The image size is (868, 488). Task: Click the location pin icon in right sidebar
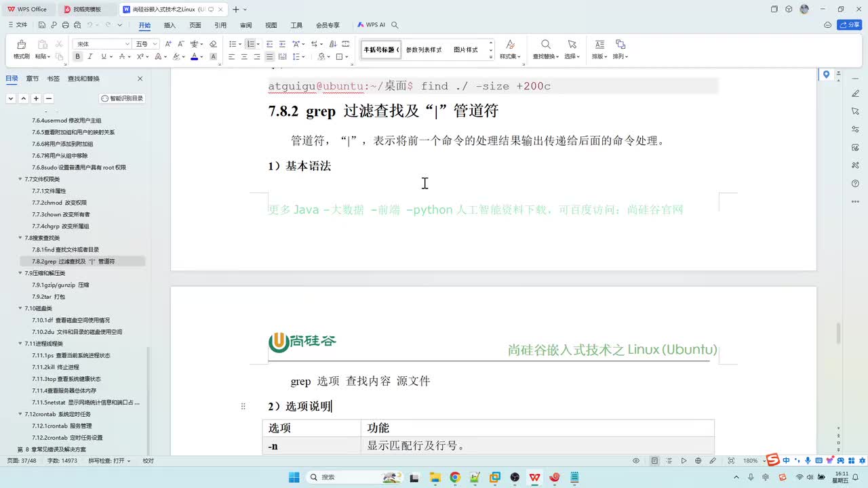[x=826, y=74]
